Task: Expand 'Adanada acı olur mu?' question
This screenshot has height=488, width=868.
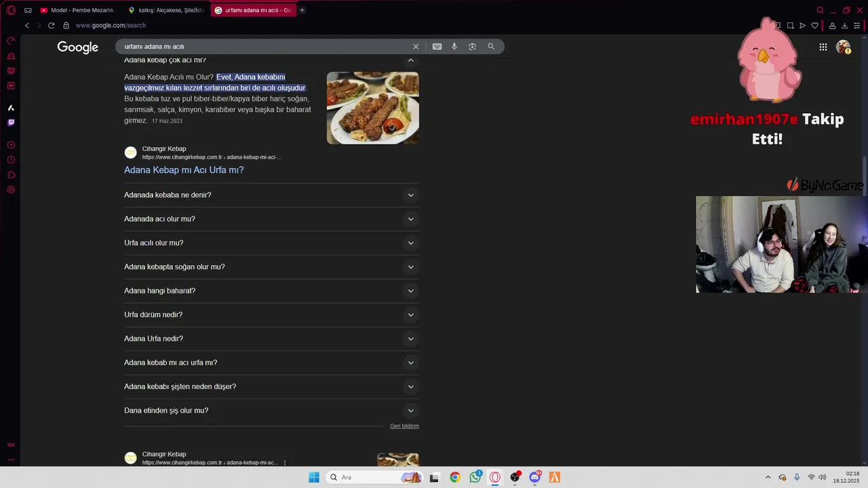Action: point(271,219)
